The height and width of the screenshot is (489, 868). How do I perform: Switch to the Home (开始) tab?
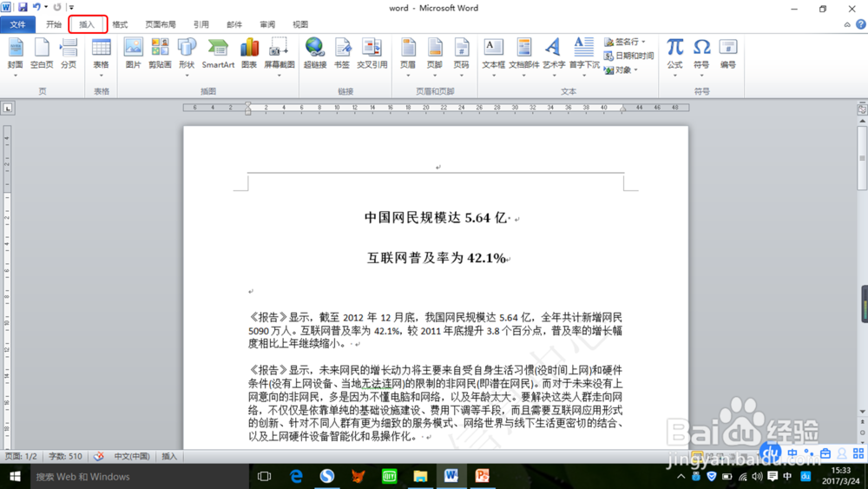54,24
